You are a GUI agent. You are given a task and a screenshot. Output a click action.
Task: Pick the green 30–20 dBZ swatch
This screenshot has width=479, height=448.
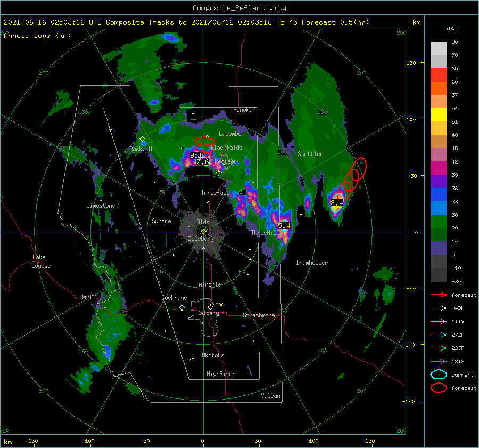[x=439, y=222]
